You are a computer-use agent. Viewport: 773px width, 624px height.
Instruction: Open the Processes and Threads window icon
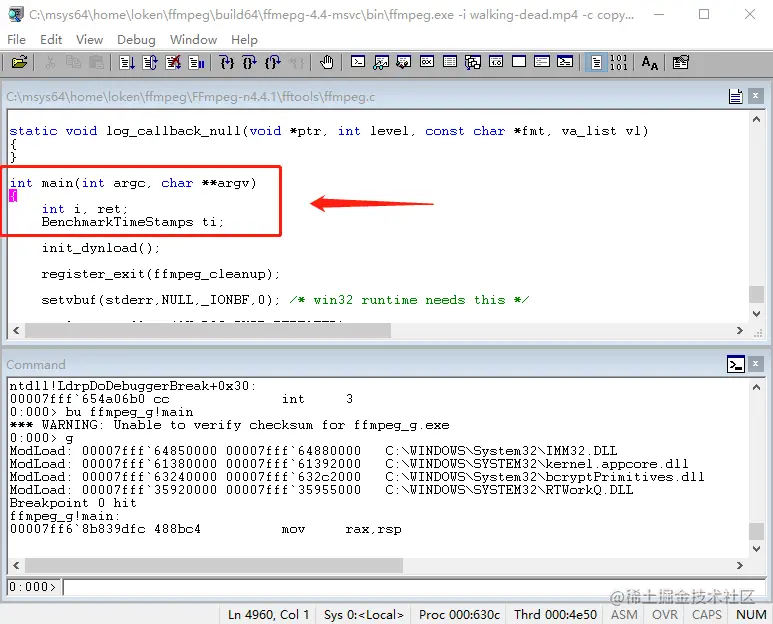coord(542,62)
